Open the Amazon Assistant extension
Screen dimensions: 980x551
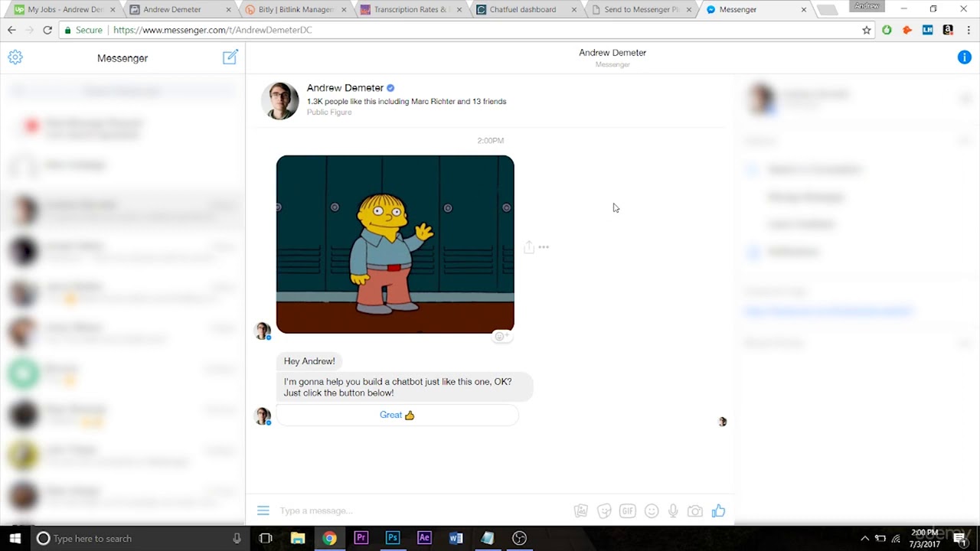coord(948,30)
